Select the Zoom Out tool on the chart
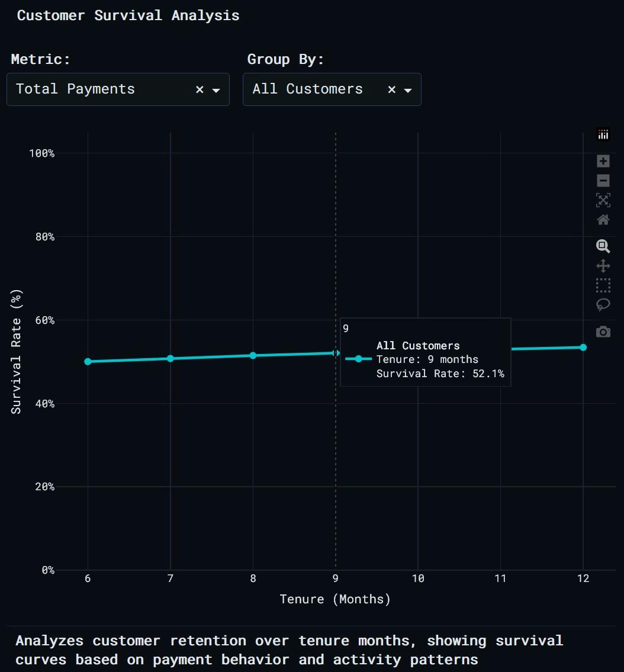This screenshot has width=624, height=672. click(603, 181)
